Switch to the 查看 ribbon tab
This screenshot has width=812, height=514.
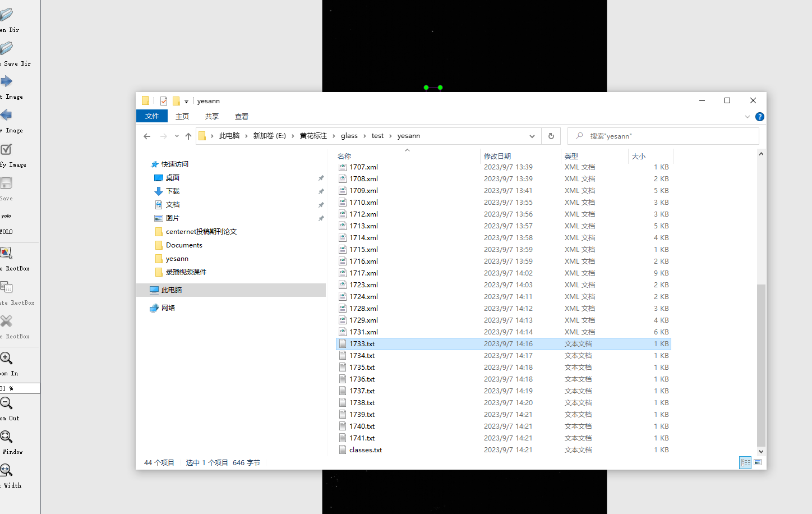click(x=242, y=116)
